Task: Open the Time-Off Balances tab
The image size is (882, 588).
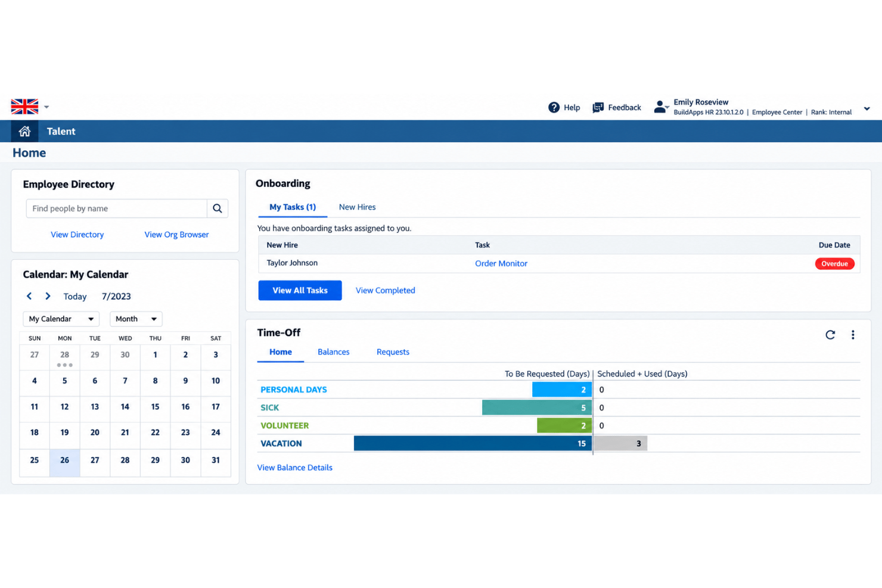Action: click(334, 352)
